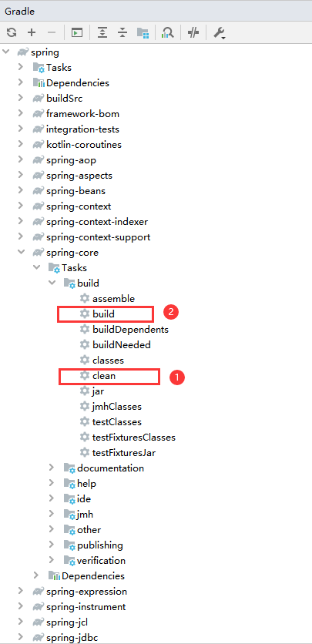
Task: Reload all Gradle projects with the refresh icon
Action: click(12, 33)
